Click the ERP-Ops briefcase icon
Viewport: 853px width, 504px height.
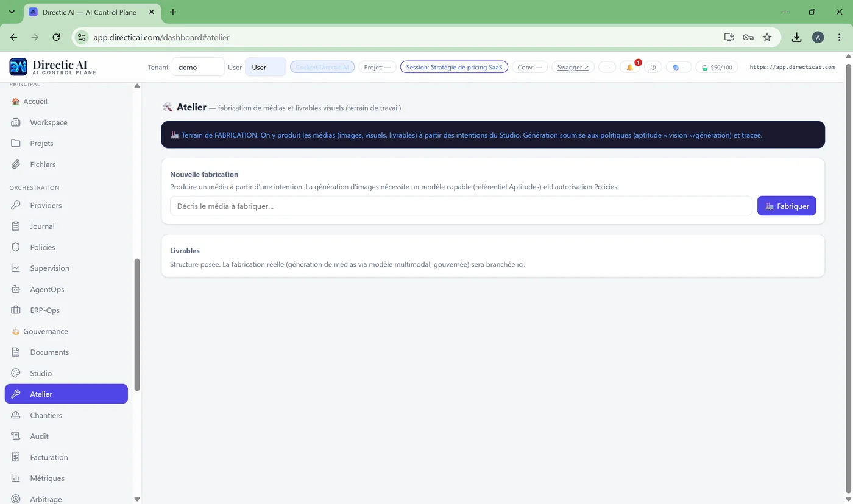tap(16, 310)
